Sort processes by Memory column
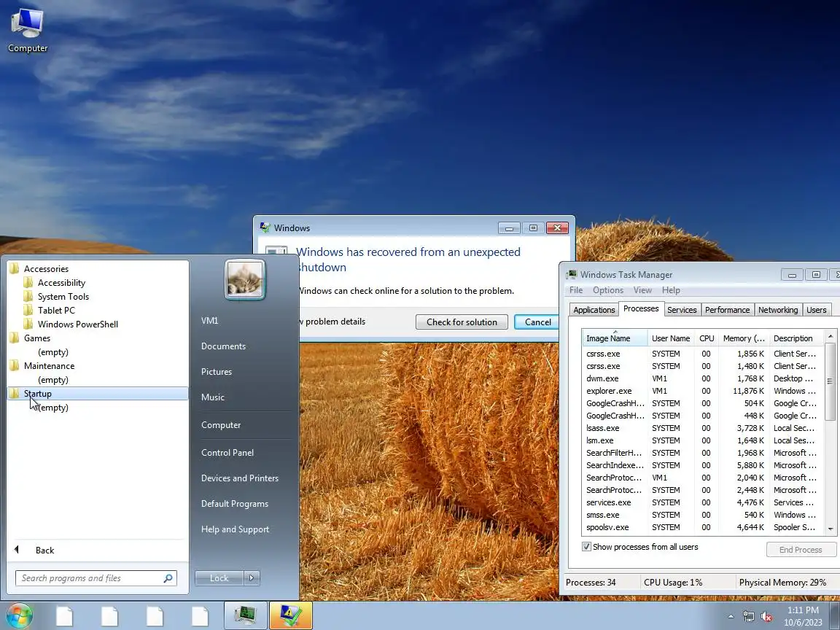The image size is (840, 630). point(744,338)
